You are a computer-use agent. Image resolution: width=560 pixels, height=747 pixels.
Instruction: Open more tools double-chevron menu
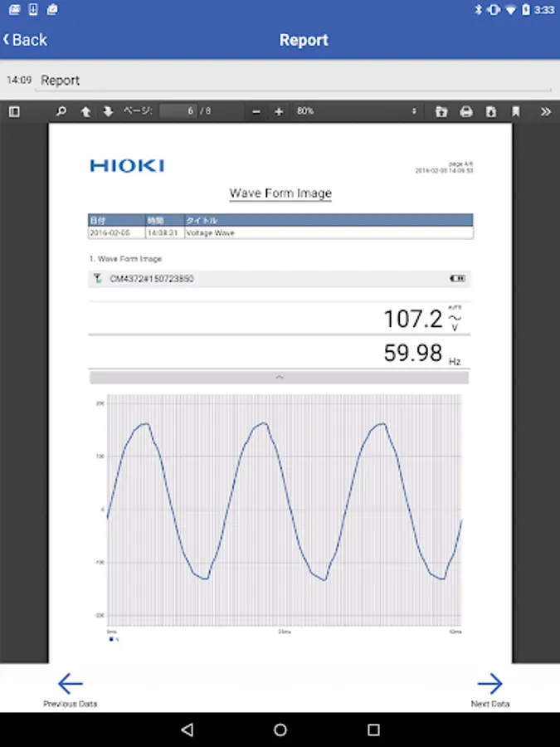coord(546,111)
